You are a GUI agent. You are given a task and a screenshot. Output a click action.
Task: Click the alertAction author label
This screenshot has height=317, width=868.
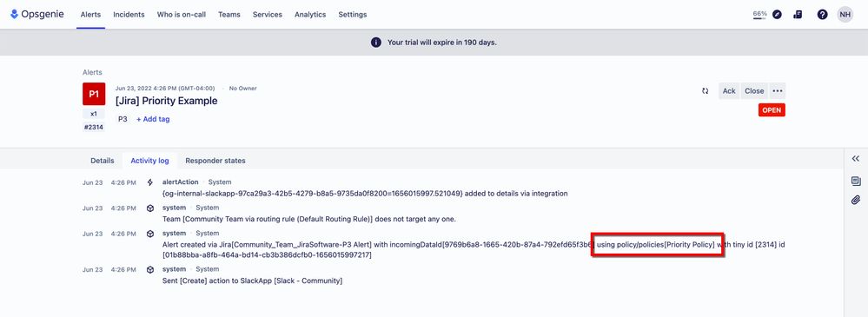(x=180, y=182)
